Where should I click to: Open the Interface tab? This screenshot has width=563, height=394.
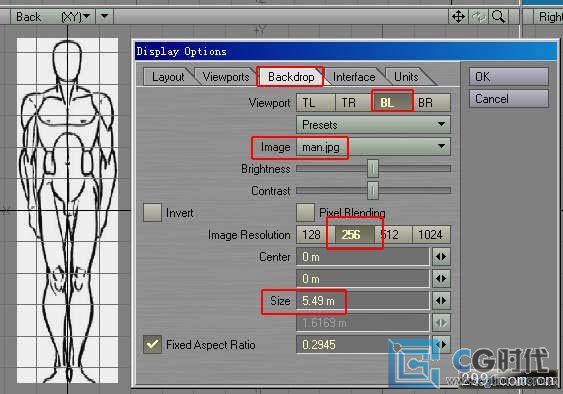[354, 77]
